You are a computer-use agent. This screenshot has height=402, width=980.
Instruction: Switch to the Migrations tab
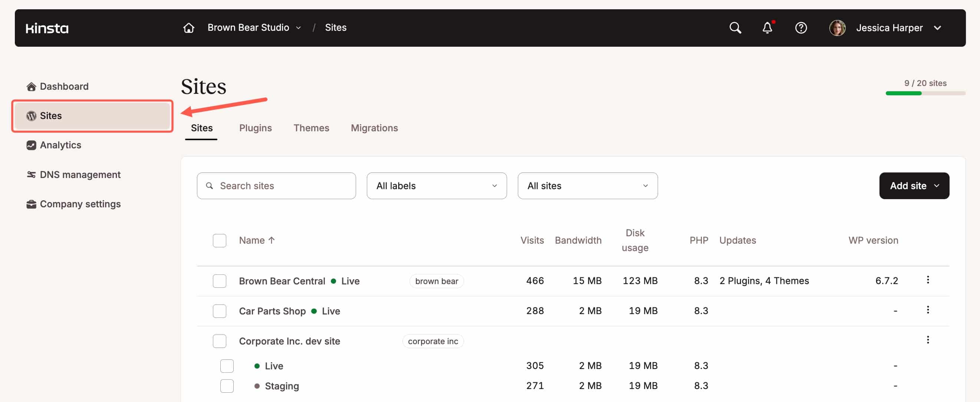coord(374,128)
